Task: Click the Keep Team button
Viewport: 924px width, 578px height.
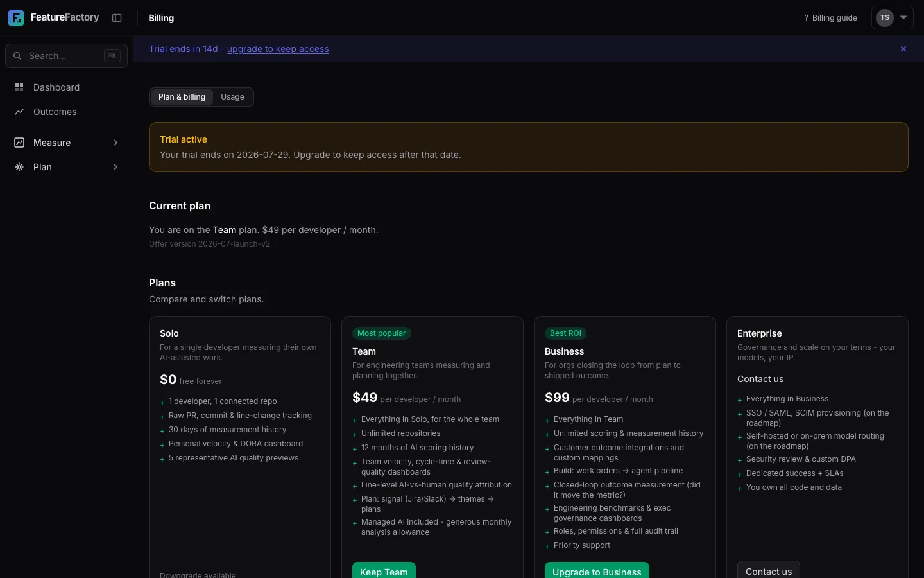Action: click(384, 570)
